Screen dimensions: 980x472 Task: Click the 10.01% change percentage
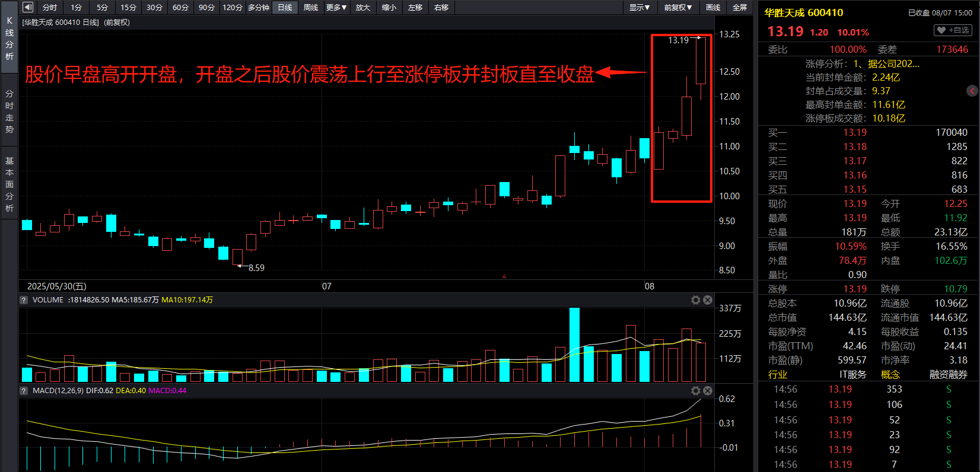pos(853,33)
